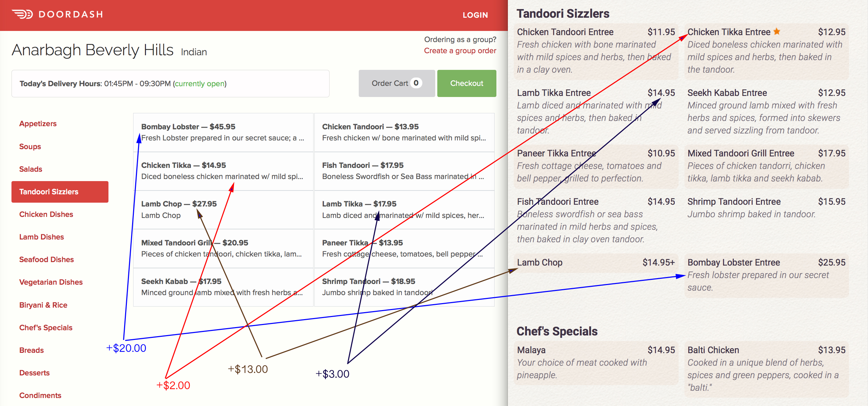Expand the Chef's Specials section

coord(46,326)
